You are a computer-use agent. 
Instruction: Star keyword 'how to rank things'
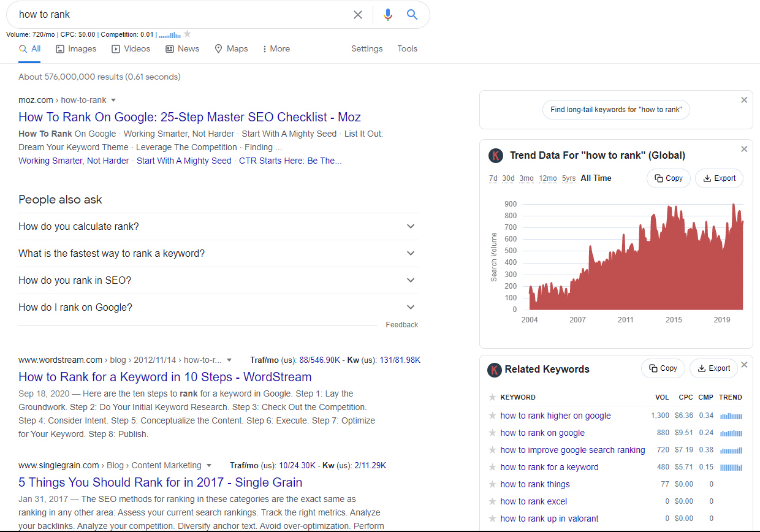(x=492, y=484)
